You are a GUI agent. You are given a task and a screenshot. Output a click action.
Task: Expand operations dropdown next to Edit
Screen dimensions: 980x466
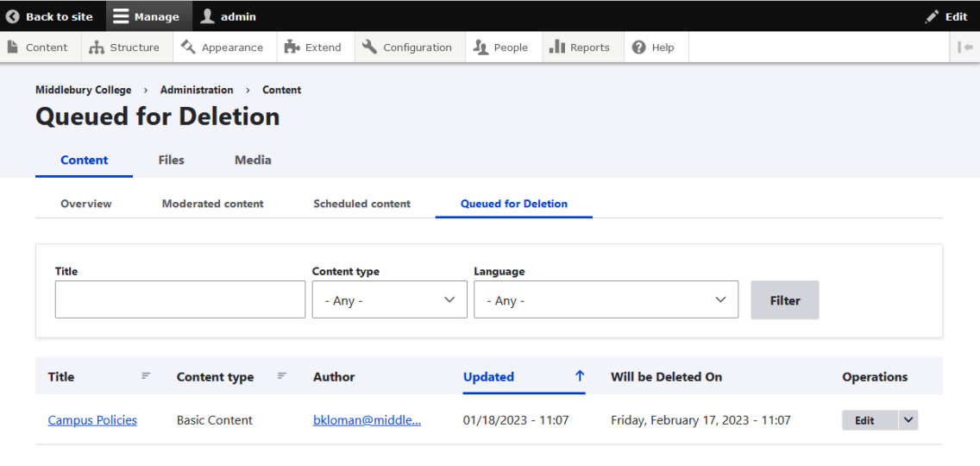coord(908,420)
